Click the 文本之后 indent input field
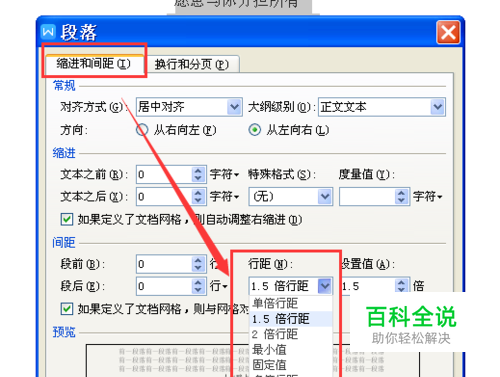 (164, 197)
